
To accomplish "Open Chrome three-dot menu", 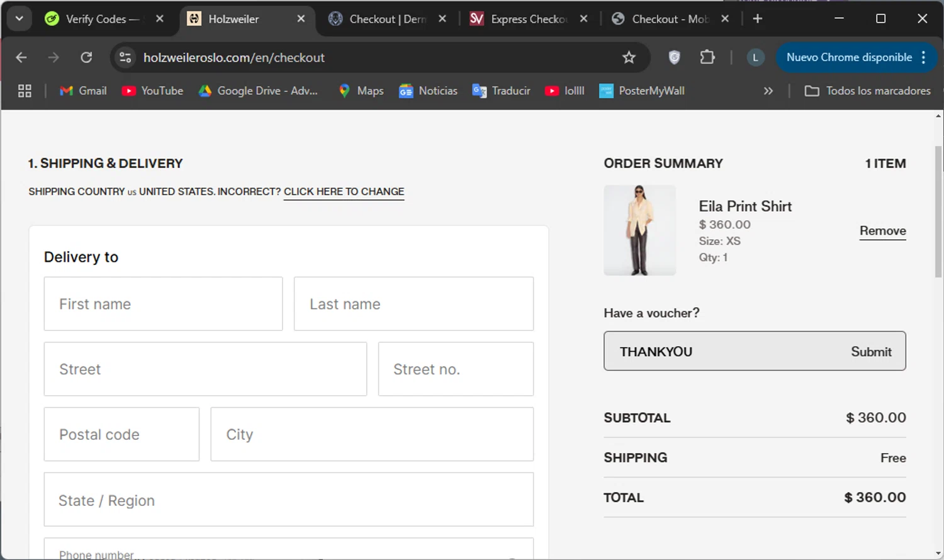I will (924, 57).
